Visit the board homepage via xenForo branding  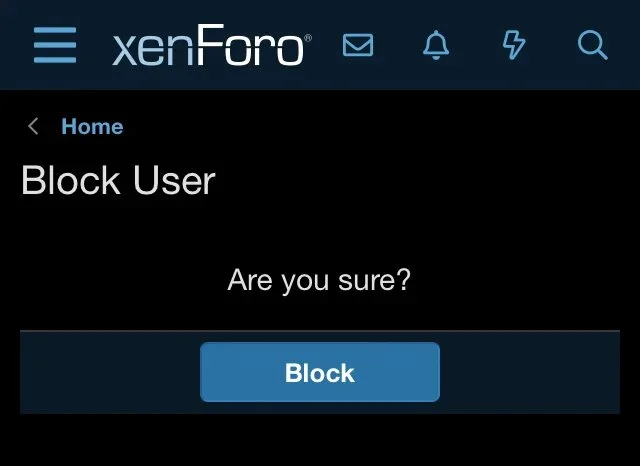[x=212, y=45]
